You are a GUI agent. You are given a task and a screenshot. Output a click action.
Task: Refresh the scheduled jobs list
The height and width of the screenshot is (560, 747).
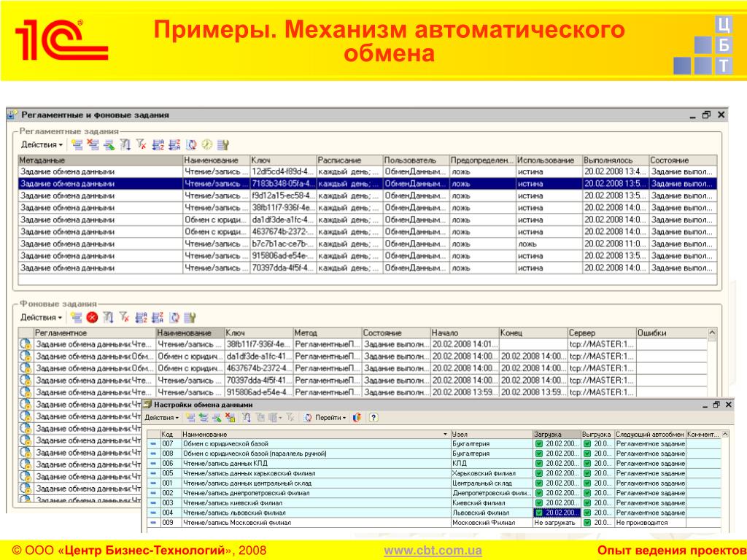pyautogui.click(x=191, y=145)
